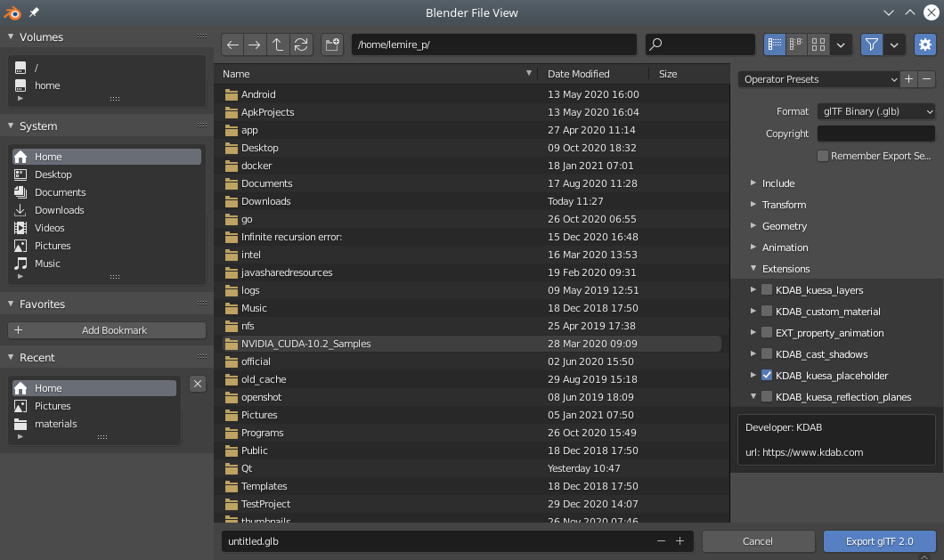Click the untitled.glb file name field
Image resolution: width=944 pixels, height=560 pixels.
click(436, 540)
